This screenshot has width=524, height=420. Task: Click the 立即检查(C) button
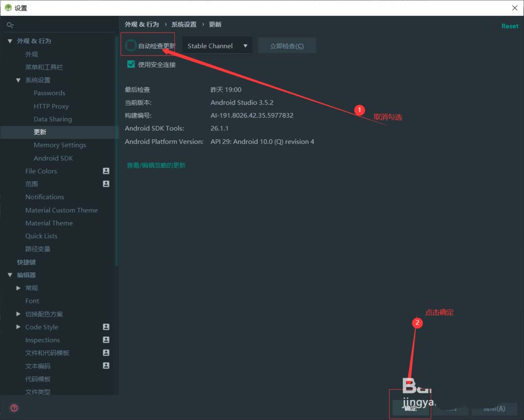pyautogui.click(x=287, y=46)
